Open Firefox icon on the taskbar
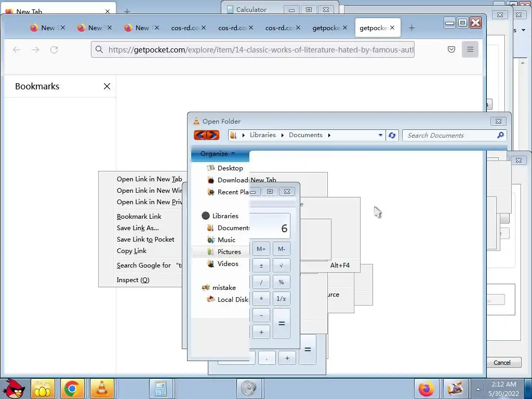This screenshot has width=532, height=399. coord(426,389)
